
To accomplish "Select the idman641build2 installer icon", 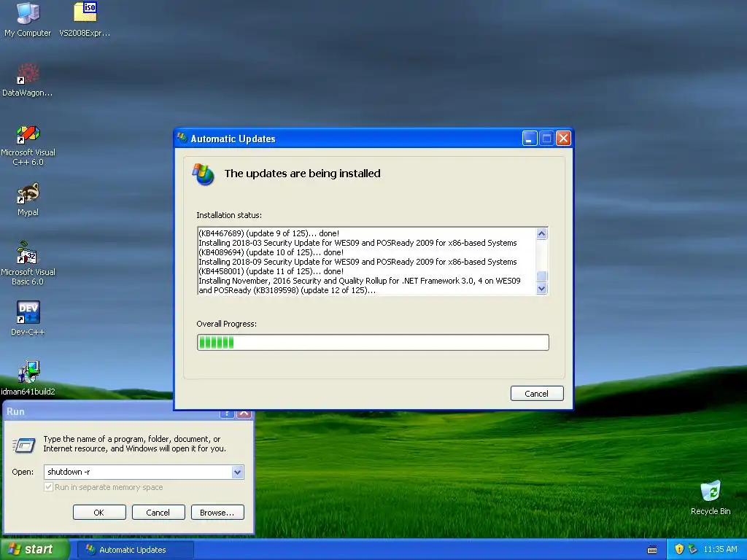I will (x=28, y=378).
